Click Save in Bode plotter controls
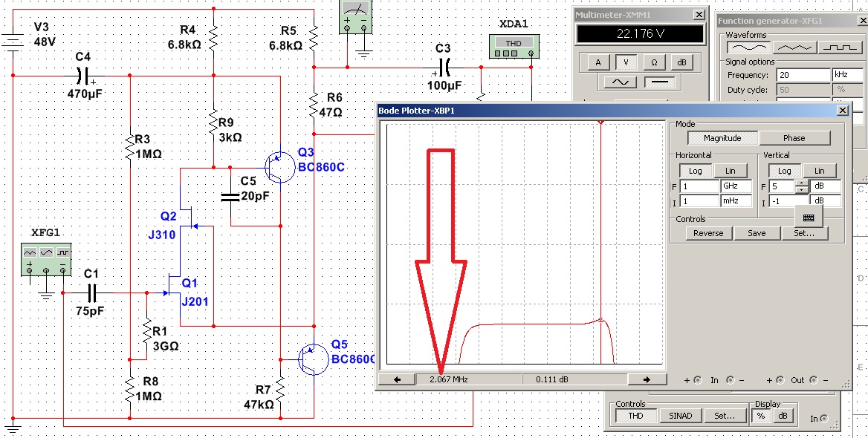Image resolution: width=868 pixels, height=438 pixels. pyautogui.click(x=757, y=233)
